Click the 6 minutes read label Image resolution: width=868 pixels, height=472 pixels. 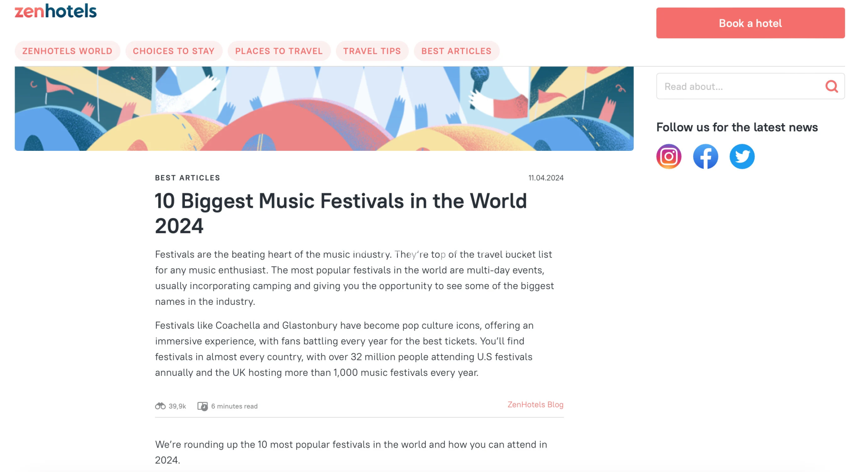pyautogui.click(x=234, y=406)
